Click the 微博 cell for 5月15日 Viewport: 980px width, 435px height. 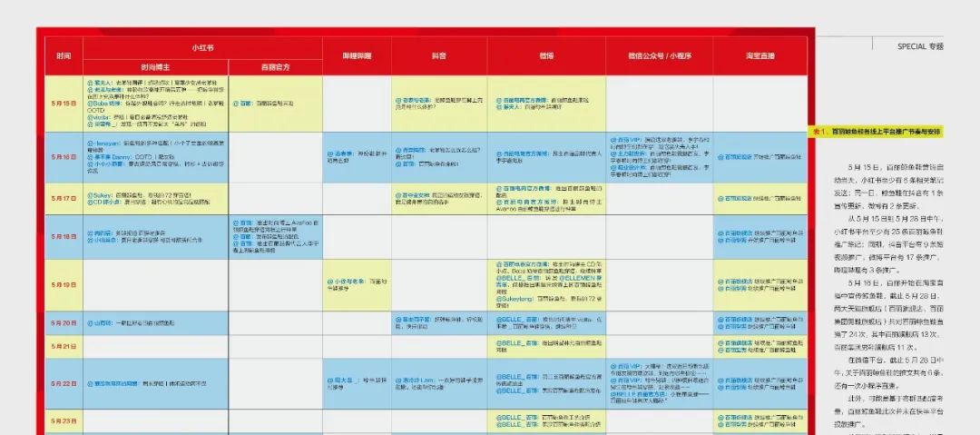[546, 104]
